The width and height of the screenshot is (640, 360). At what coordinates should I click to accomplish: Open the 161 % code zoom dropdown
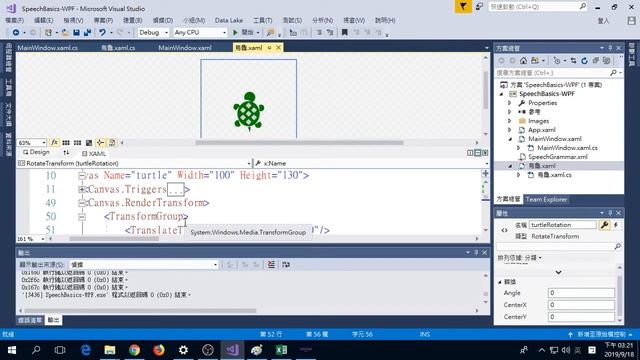coord(31,239)
